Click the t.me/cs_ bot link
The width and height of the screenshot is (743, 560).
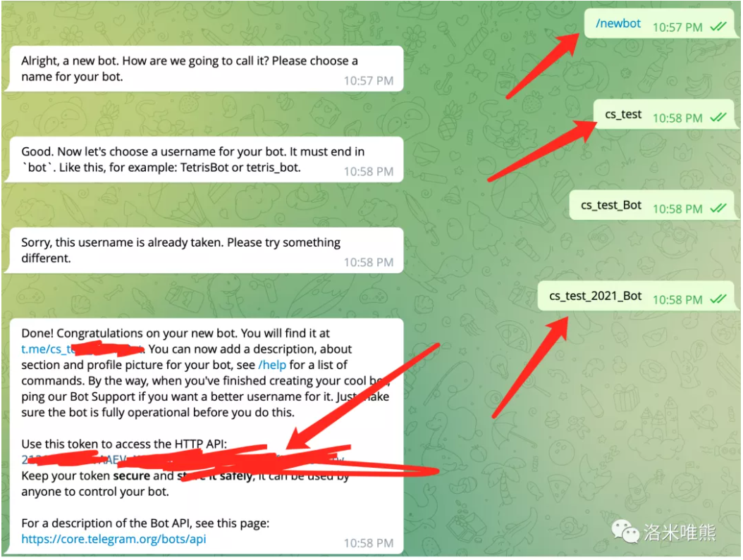pyautogui.click(x=82, y=349)
